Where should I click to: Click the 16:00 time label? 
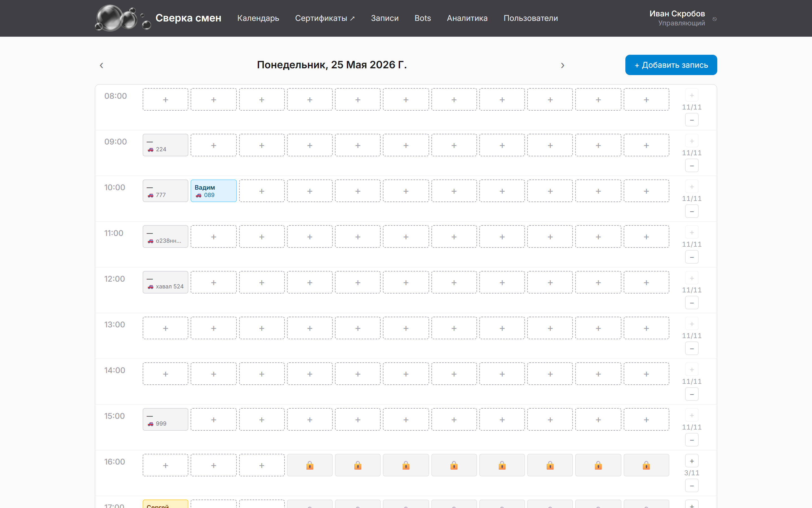(114, 462)
